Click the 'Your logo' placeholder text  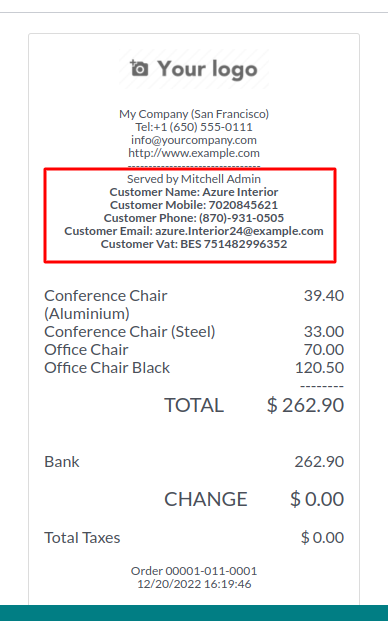(x=207, y=69)
